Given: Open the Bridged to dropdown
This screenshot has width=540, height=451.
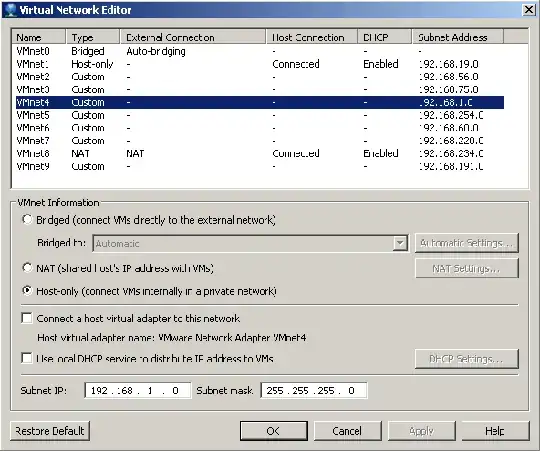Looking at the screenshot, I should click(400, 243).
